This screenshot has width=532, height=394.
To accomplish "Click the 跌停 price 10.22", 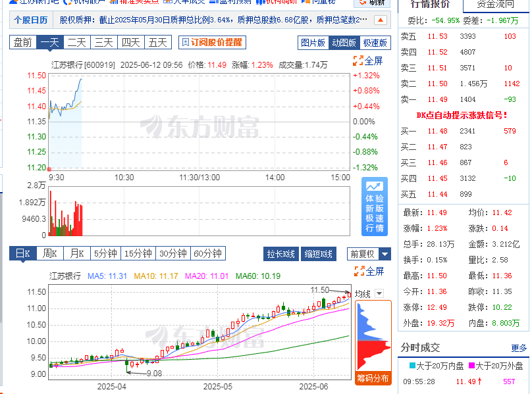I will [502, 308].
